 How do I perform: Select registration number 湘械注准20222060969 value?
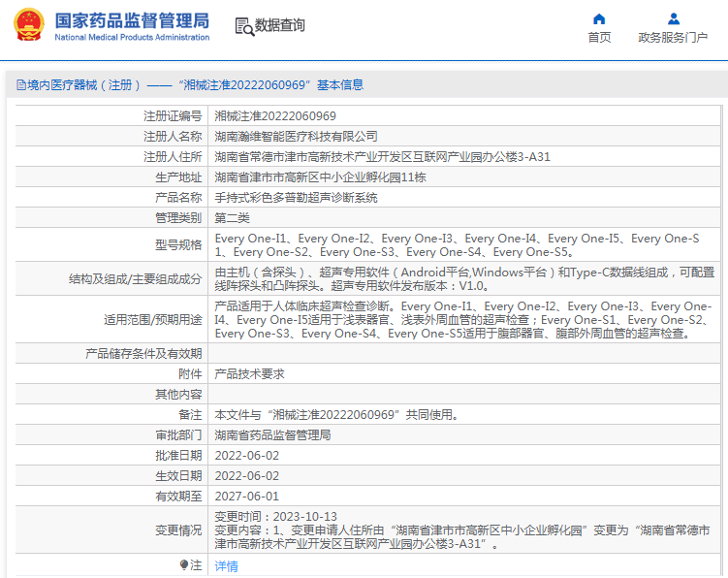pos(275,116)
